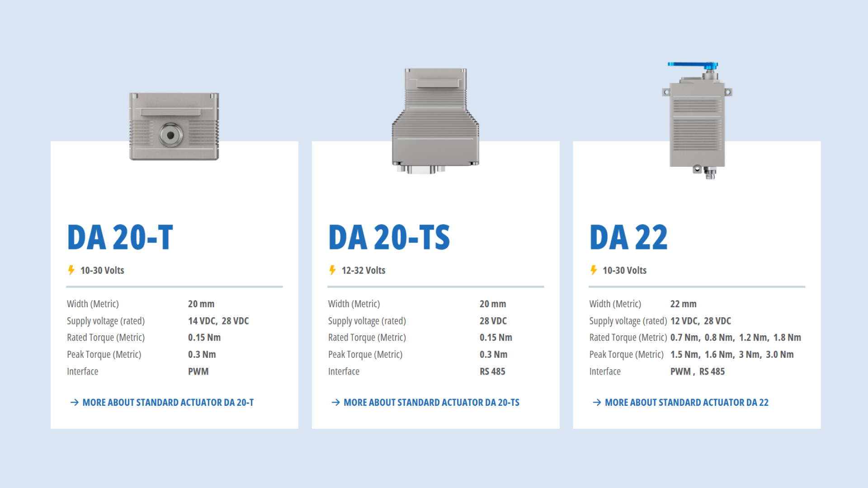
Task: Click the DA 22 heading
Action: (x=628, y=238)
